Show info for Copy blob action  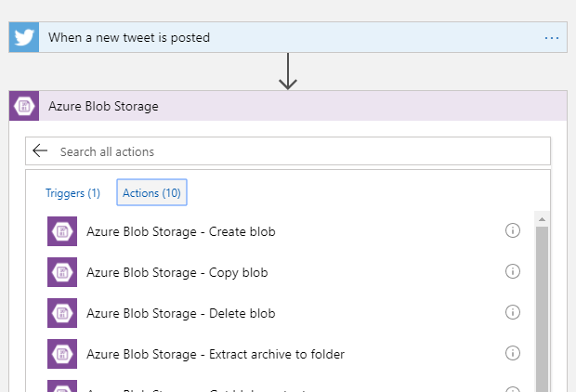click(512, 271)
